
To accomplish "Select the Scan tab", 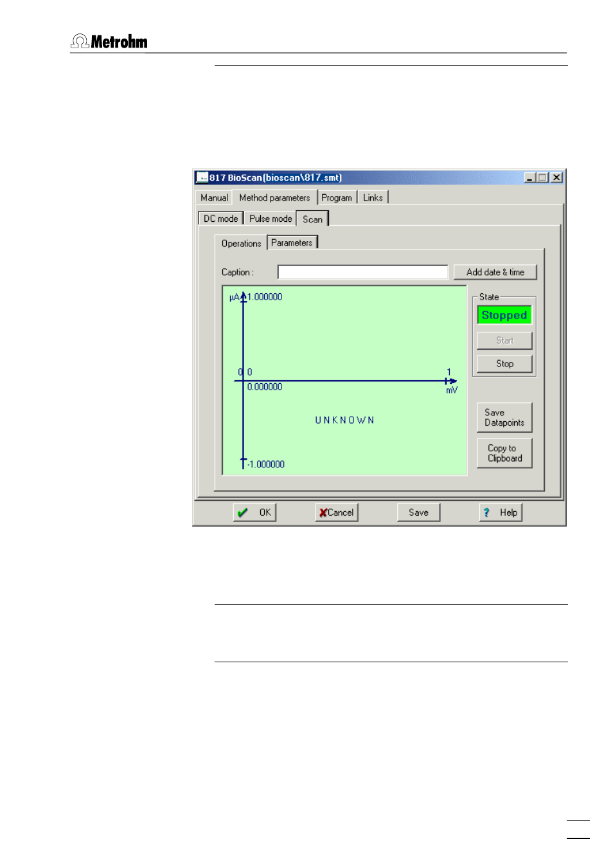I will 312,219.
